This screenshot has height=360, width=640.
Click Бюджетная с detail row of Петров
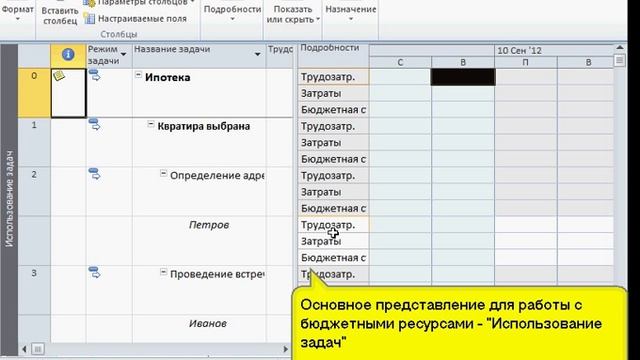pyautogui.click(x=333, y=258)
